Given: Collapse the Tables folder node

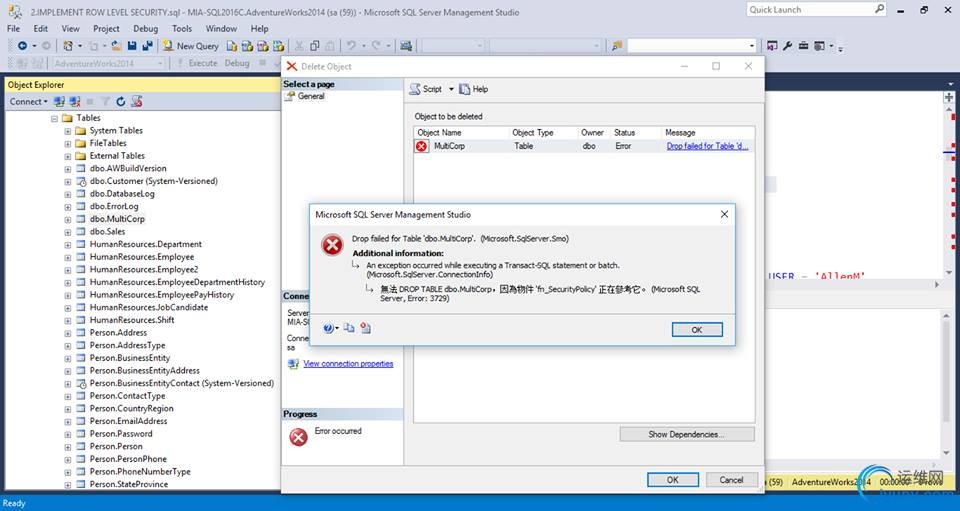Looking at the screenshot, I should pyautogui.click(x=54, y=118).
